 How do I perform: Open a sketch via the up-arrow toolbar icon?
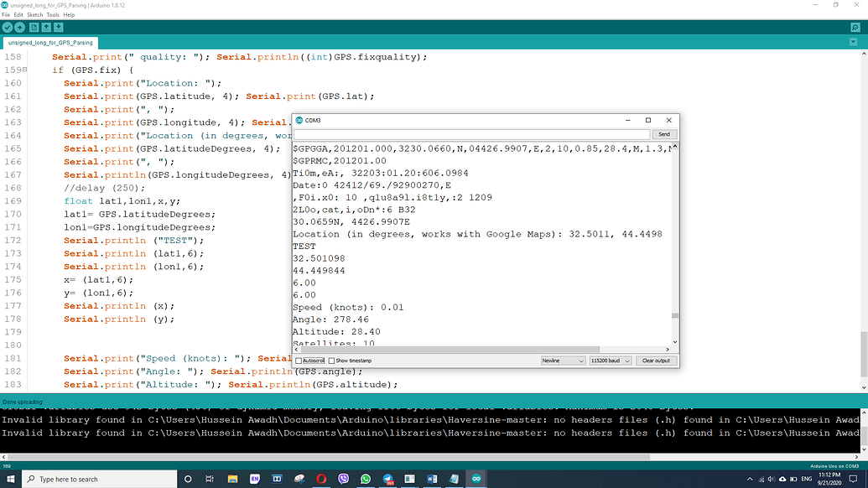[46, 27]
